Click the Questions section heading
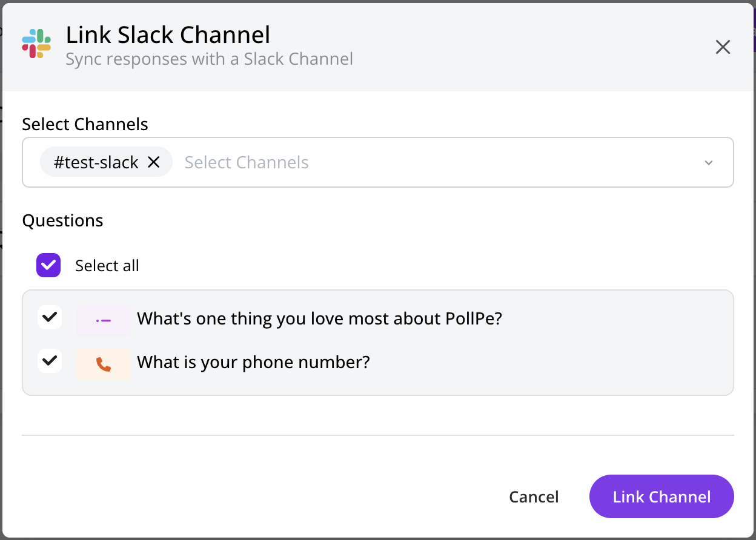This screenshot has width=756, height=540. pyautogui.click(x=62, y=220)
